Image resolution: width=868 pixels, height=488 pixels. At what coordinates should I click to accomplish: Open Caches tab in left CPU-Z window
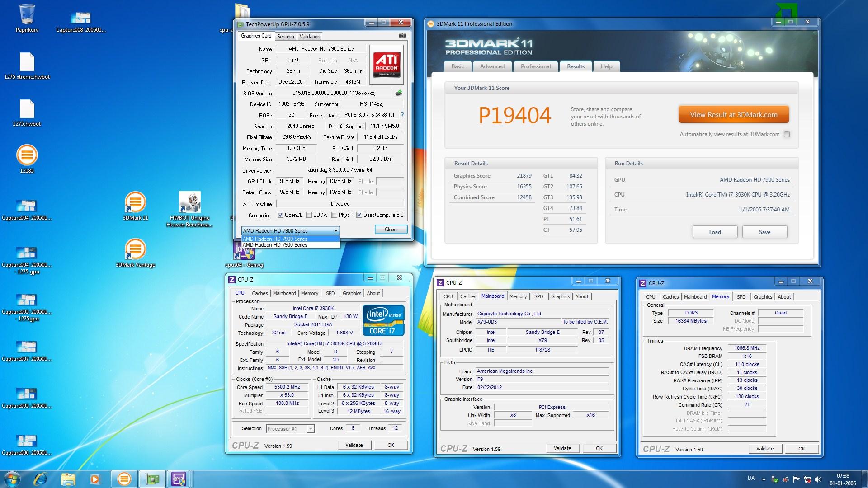260,293
